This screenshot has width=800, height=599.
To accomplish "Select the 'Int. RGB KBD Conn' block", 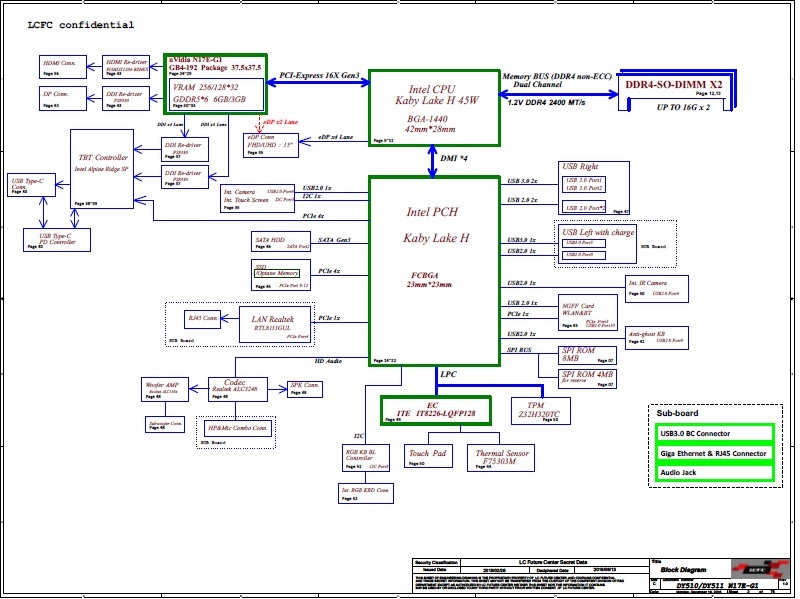I will 366,493.
